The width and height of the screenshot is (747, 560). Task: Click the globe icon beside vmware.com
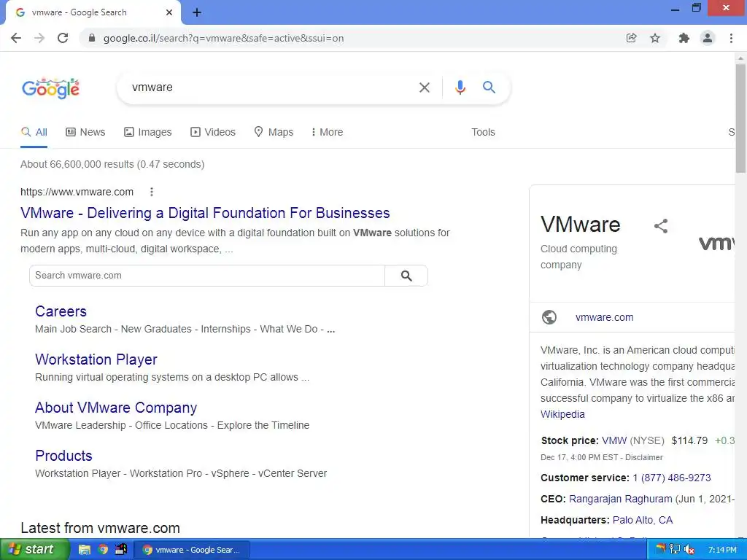click(549, 317)
